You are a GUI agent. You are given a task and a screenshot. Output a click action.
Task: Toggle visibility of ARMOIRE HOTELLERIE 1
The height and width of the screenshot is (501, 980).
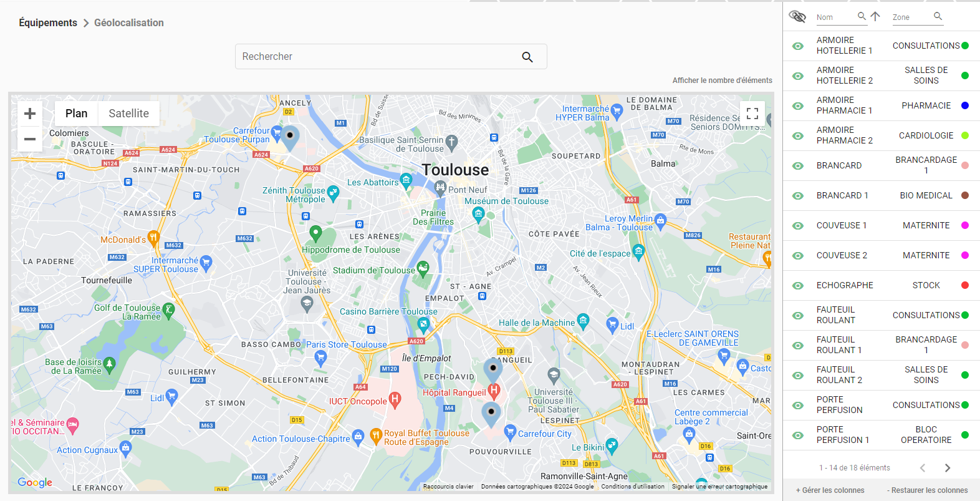[x=798, y=46]
